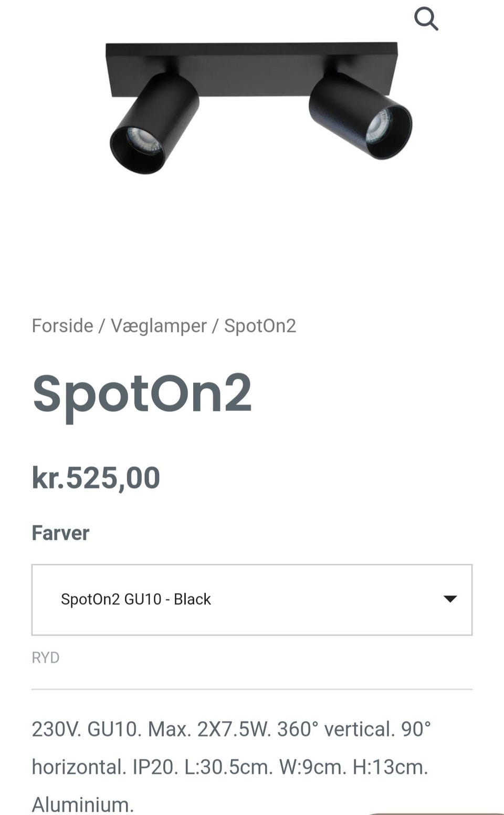
Task: Click the left spotlight head in photo
Action: [156, 123]
